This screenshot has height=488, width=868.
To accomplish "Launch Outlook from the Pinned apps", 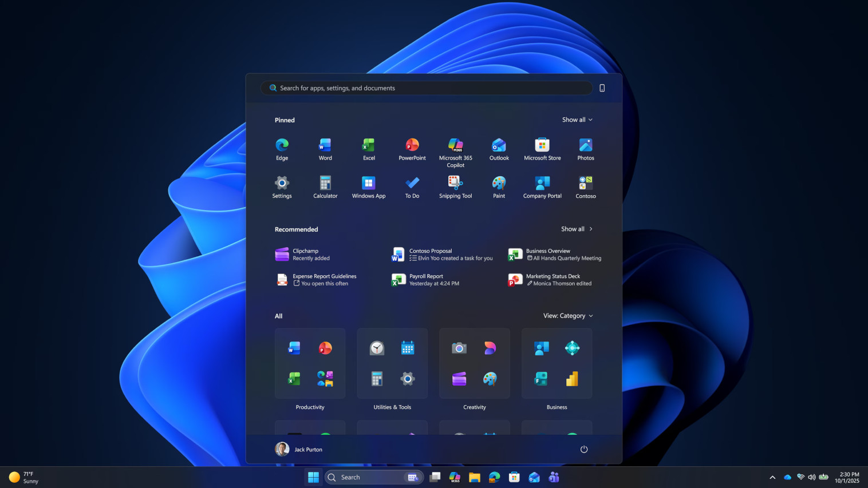I will pos(499,149).
